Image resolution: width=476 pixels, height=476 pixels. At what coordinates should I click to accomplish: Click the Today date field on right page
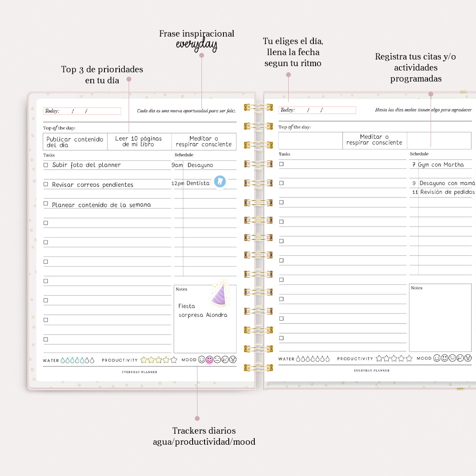[x=317, y=110]
